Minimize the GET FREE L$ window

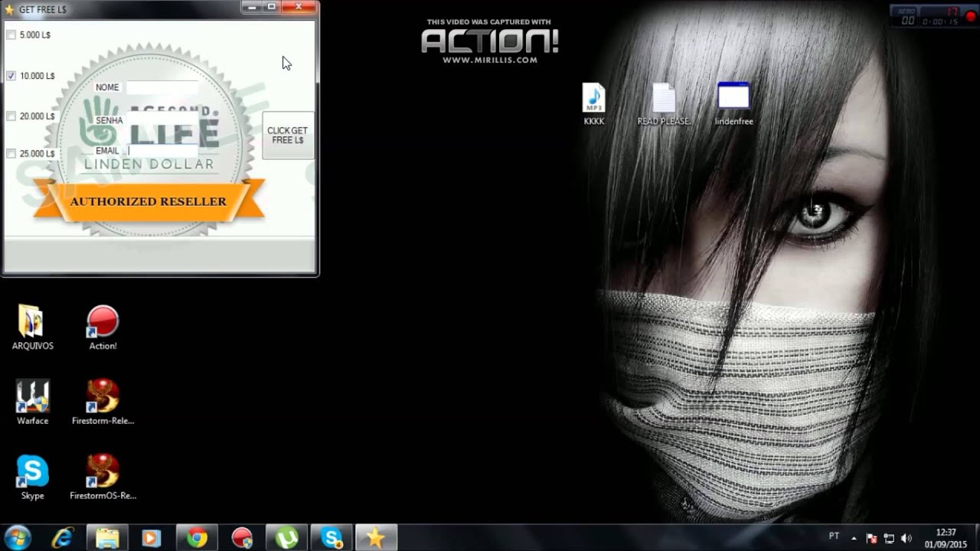pyautogui.click(x=252, y=7)
